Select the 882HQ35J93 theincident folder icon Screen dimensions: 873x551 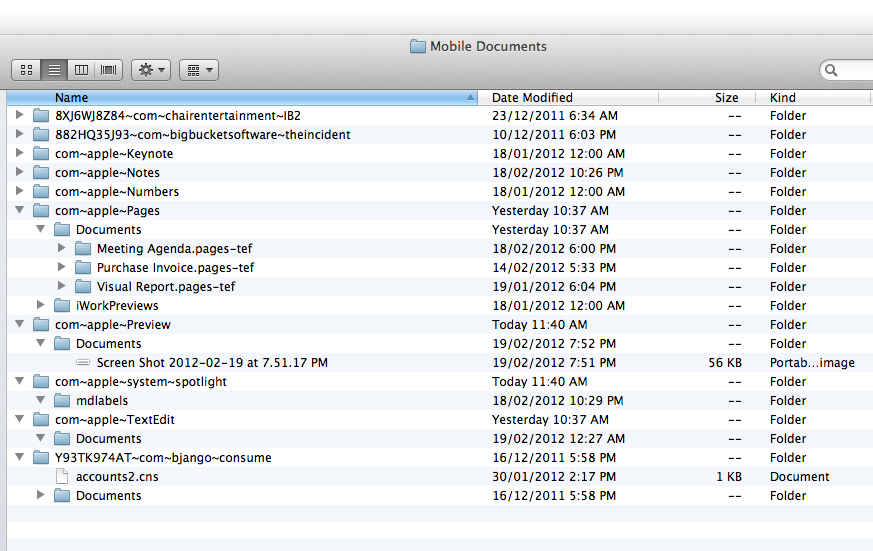[x=41, y=135]
